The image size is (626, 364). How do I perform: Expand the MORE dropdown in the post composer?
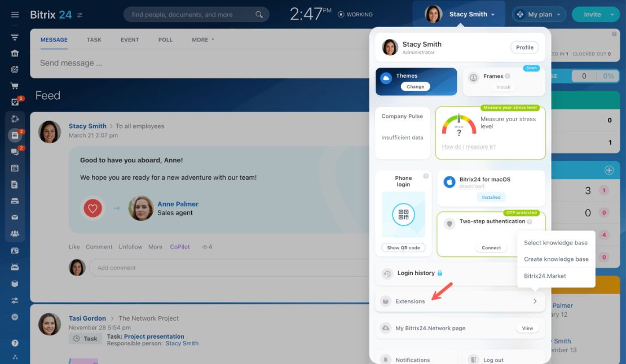click(x=203, y=40)
